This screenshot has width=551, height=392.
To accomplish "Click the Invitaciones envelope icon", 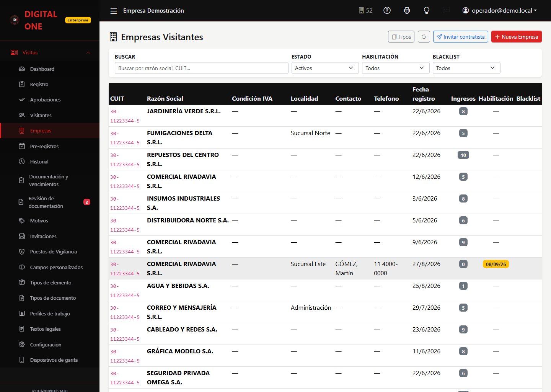I will click(22, 236).
